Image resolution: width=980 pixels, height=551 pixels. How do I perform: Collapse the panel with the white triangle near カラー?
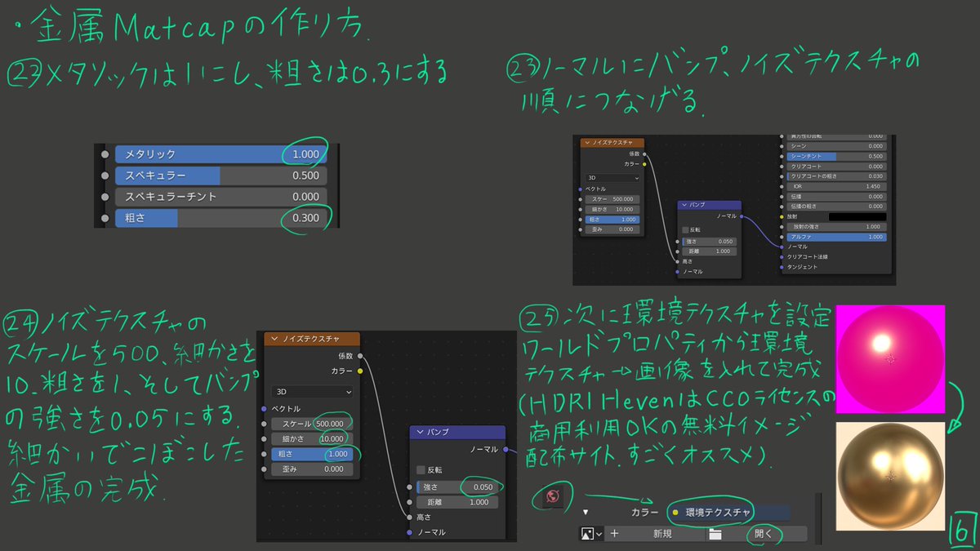(586, 512)
